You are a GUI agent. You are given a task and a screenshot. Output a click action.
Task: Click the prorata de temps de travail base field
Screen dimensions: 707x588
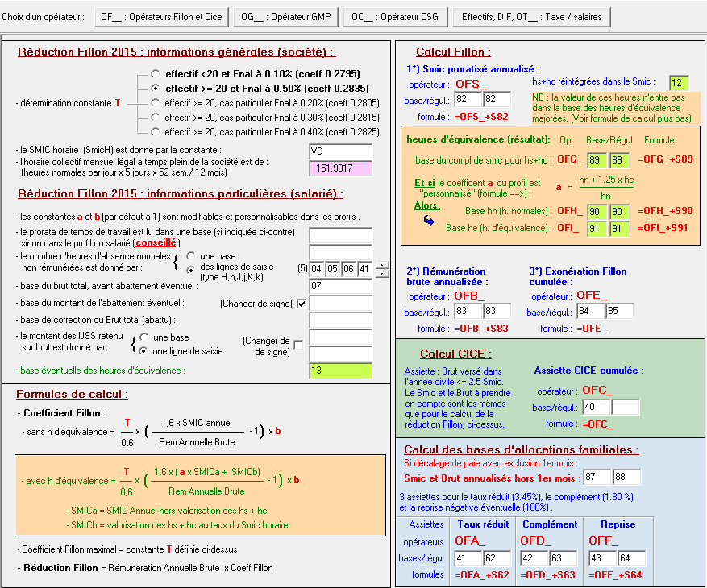click(341, 235)
